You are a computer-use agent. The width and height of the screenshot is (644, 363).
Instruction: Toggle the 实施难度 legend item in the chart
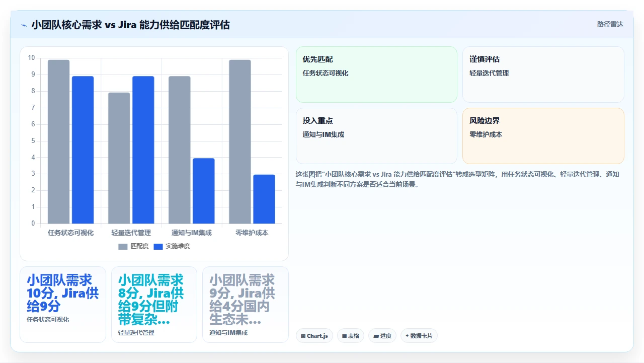pos(172,246)
